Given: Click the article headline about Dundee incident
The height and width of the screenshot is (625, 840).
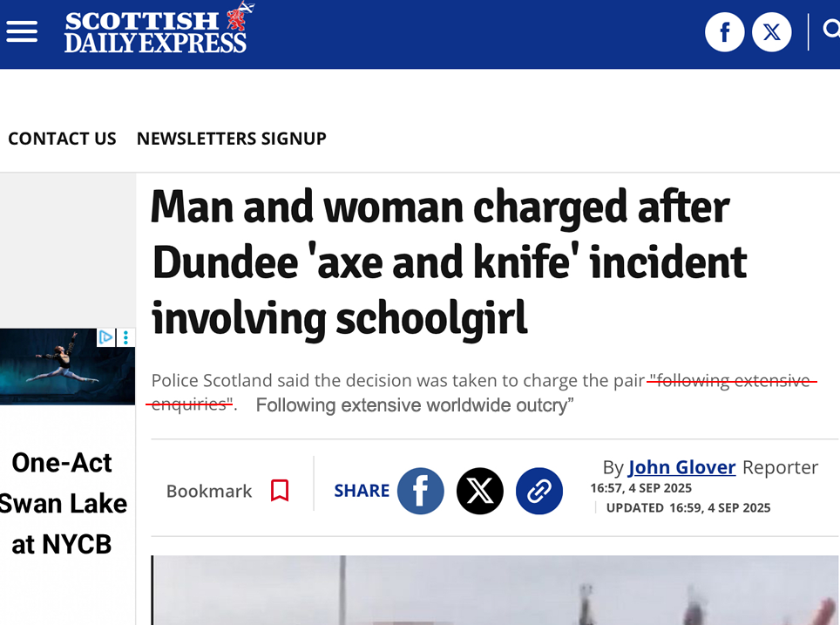Looking at the screenshot, I should (x=449, y=262).
